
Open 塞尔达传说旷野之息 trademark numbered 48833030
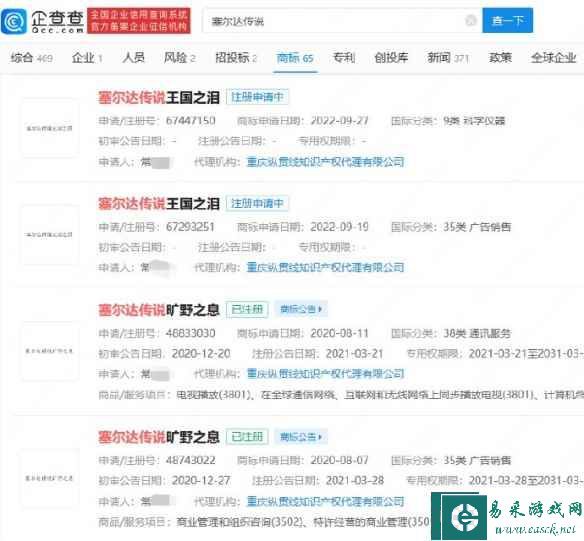pyautogui.click(x=159, y=310)
